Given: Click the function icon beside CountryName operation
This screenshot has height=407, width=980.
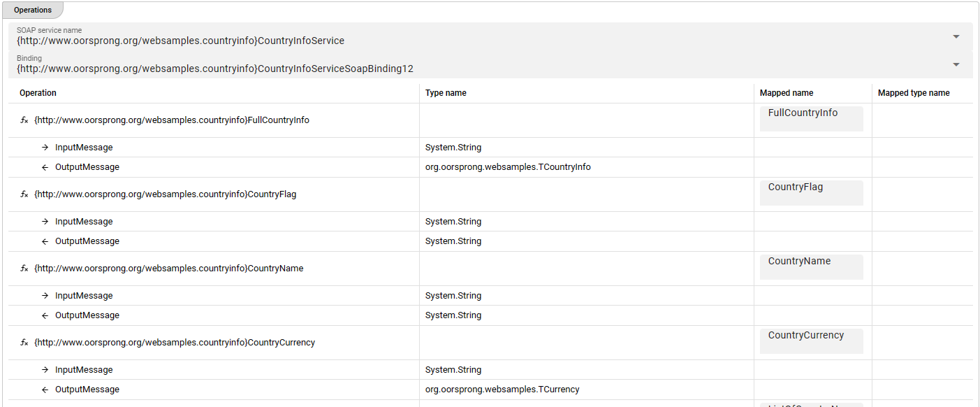Looking at the screenshot, I should pos(24,269).
